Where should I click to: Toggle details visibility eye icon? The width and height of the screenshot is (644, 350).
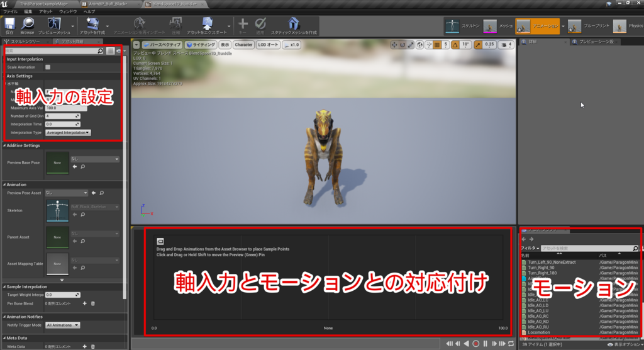point(119,51)
